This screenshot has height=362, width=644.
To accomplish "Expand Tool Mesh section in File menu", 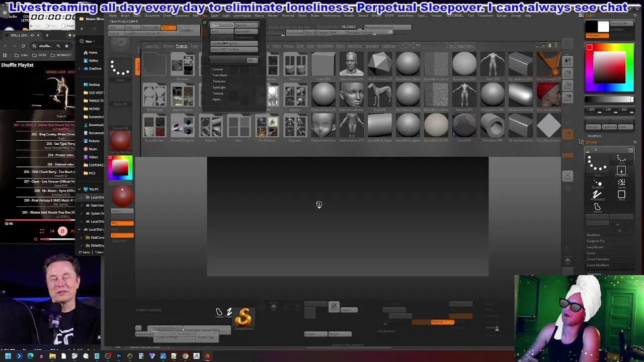I will pyautogui.click(x=219, y=75).
